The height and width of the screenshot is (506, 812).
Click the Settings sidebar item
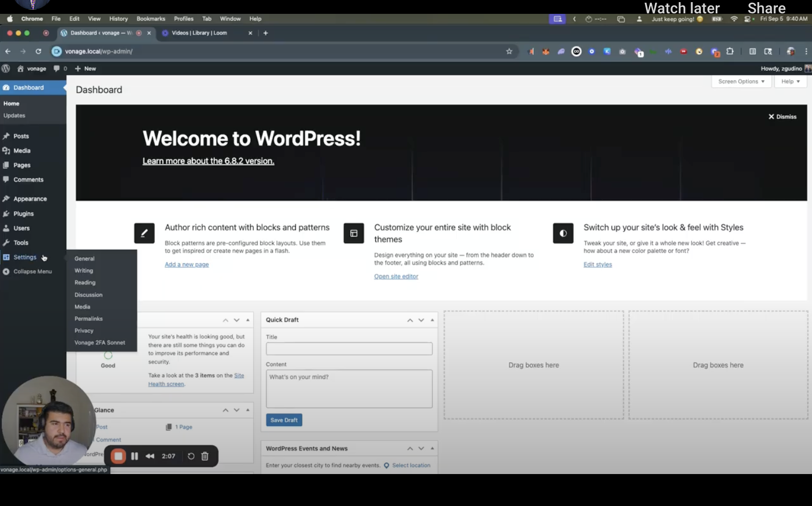click(x=25, y=257)
